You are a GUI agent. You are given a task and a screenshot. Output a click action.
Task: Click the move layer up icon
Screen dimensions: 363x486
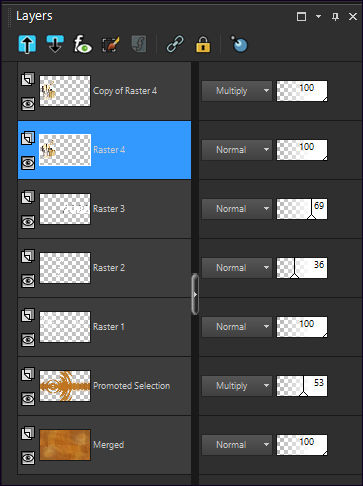(27, 44)
